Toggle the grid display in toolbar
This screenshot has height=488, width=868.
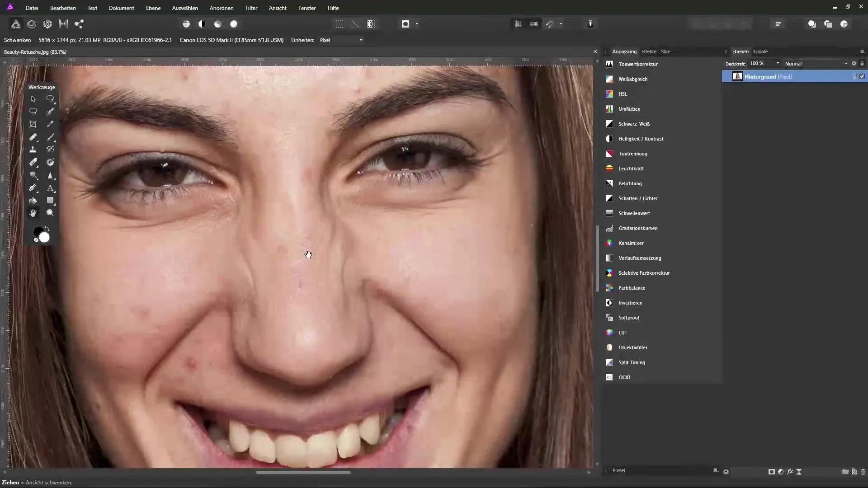(518, 24)
